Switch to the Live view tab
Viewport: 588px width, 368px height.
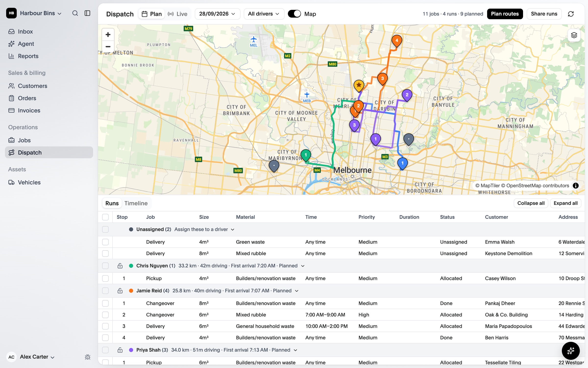click(x=178, y=14)
